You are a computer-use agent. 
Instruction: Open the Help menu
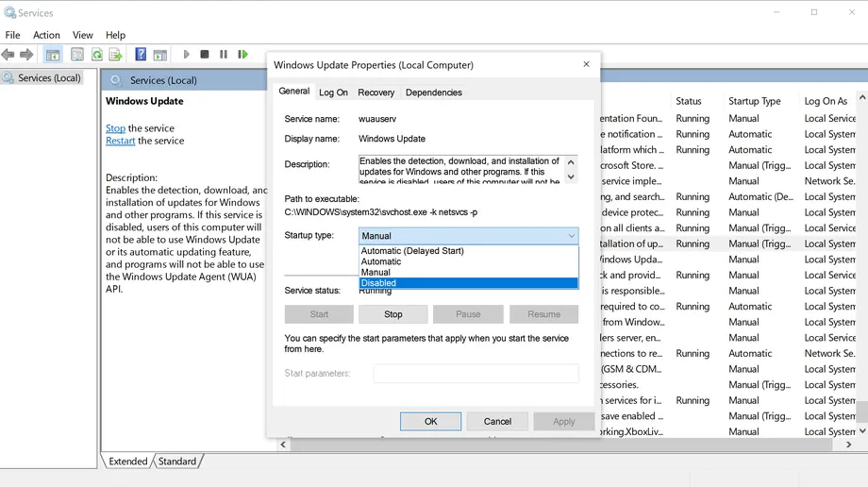pyautogui.click(x=115, y=35)
